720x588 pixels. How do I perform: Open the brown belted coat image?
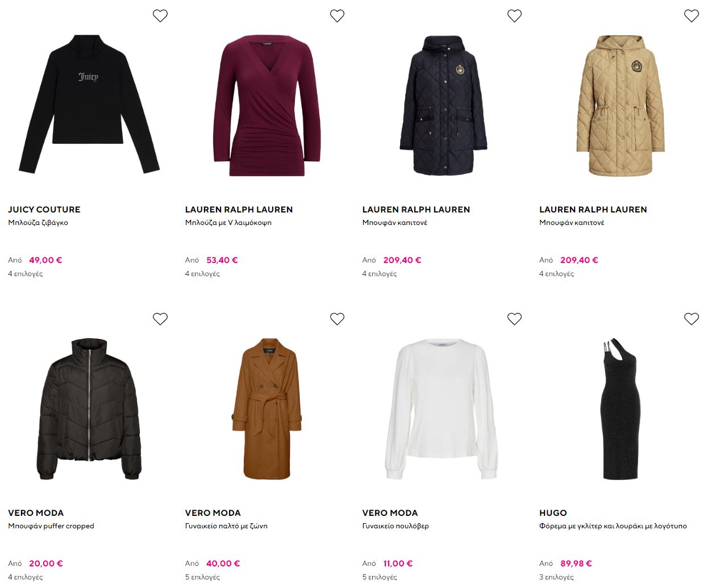(267, 409)
